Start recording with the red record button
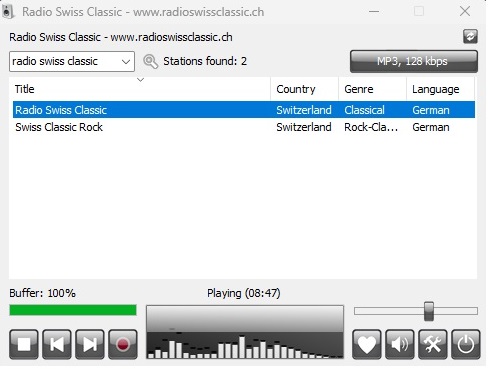 click(x=123, y=344)
